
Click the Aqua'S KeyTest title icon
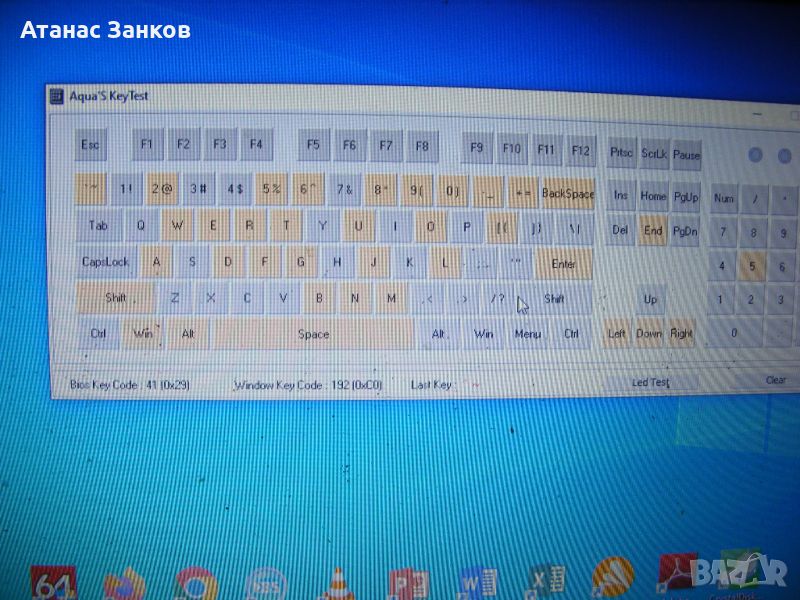[57, 96]
